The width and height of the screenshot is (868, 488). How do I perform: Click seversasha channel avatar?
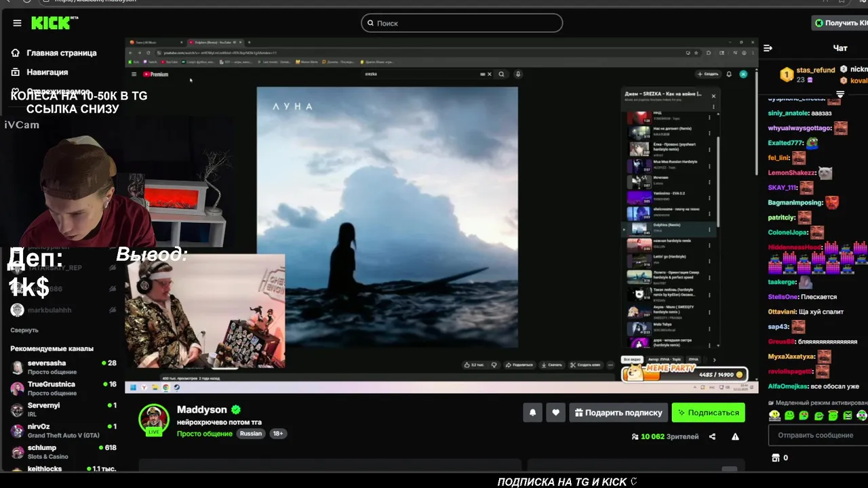(x=17, y=367)
